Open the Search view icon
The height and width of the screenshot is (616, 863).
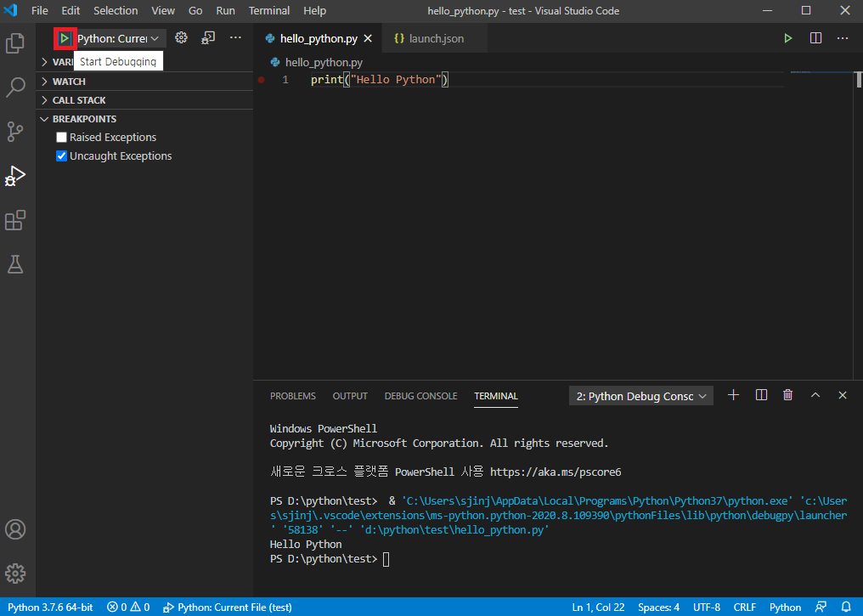click(15, 87)
